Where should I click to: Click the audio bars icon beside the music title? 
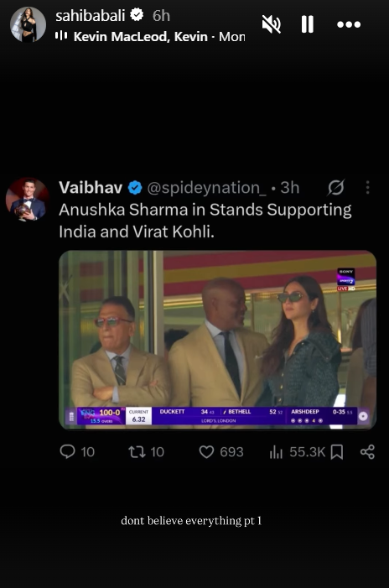[61, 35]
